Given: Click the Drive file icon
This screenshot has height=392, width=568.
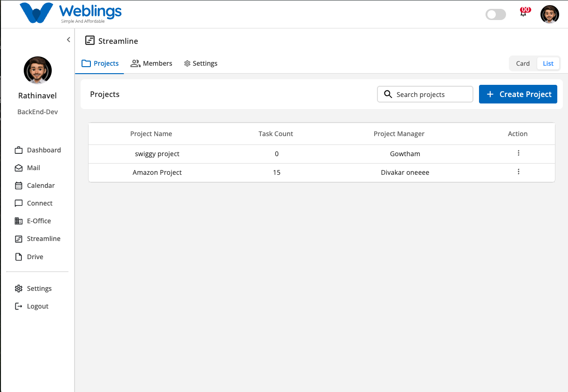Looking at the screenshot, I should 19,257.
